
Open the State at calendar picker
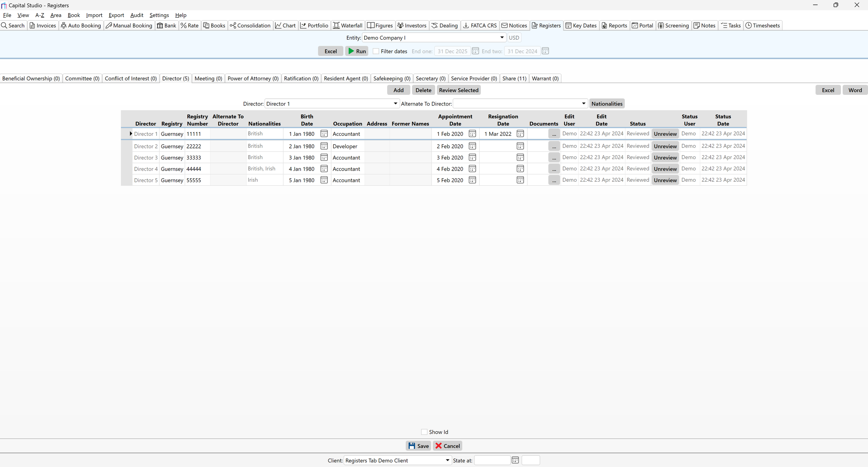(515, 460)
